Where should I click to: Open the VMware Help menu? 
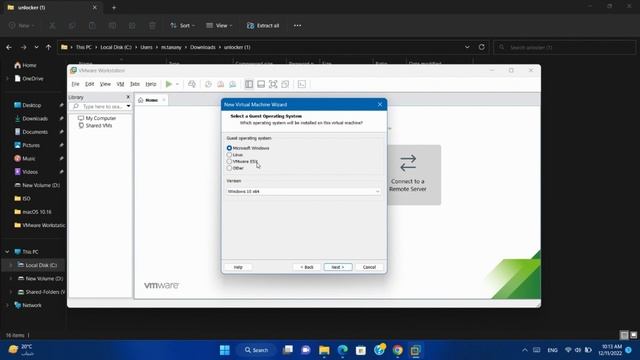151,84
